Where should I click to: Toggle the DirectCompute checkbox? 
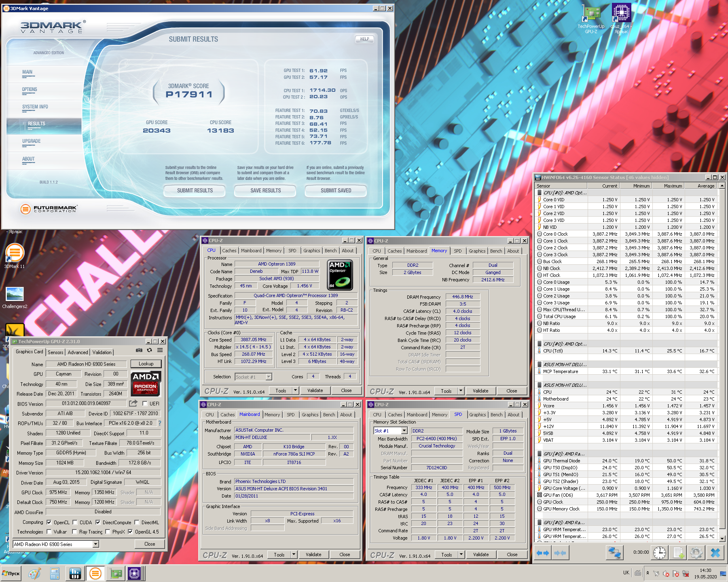[x=97, y=522]
